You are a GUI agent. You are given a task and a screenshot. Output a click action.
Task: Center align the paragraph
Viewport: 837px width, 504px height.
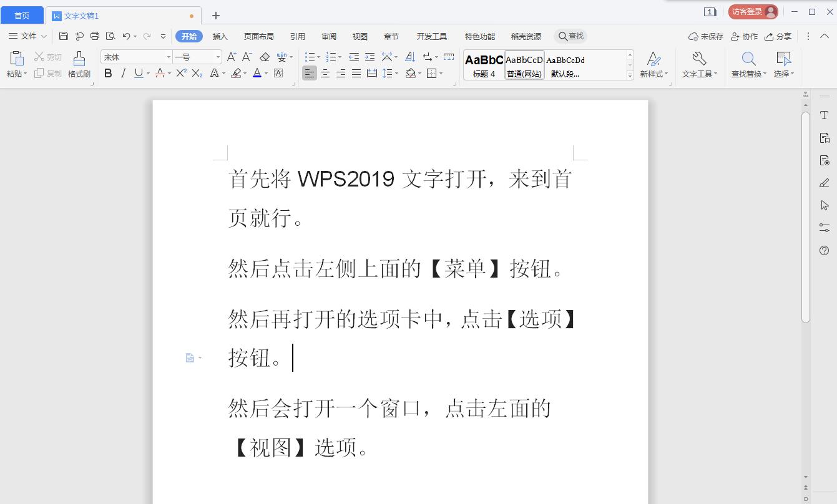click(x=325, y=73)
